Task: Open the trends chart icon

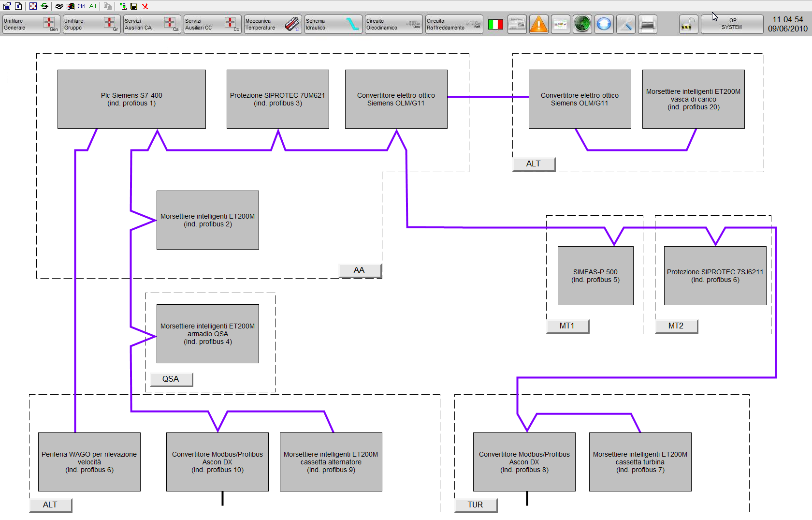Action: point(561,24)
